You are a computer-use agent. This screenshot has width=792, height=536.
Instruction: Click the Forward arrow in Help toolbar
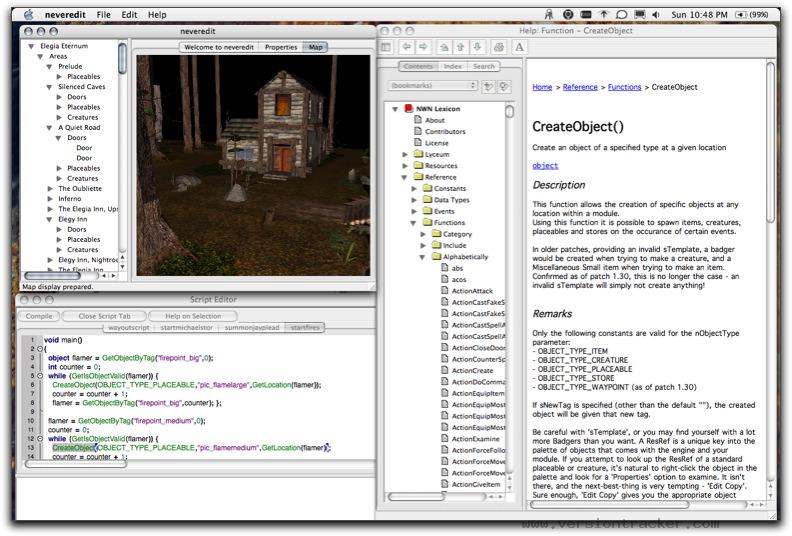tap(424, 46)
